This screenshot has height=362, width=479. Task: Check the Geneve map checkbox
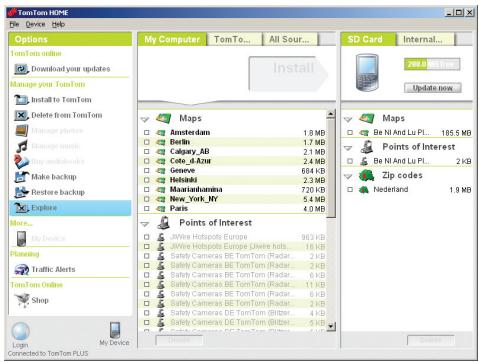[x=146, y=171]
